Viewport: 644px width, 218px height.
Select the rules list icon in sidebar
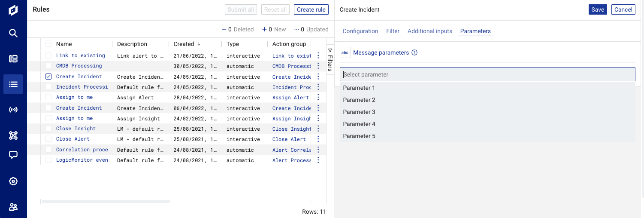pos(13,84)
